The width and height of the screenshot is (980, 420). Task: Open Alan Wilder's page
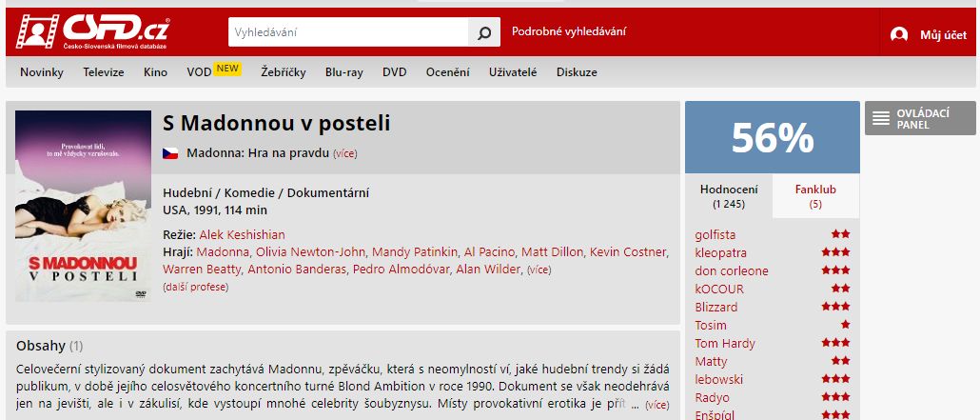coord(487,270)
